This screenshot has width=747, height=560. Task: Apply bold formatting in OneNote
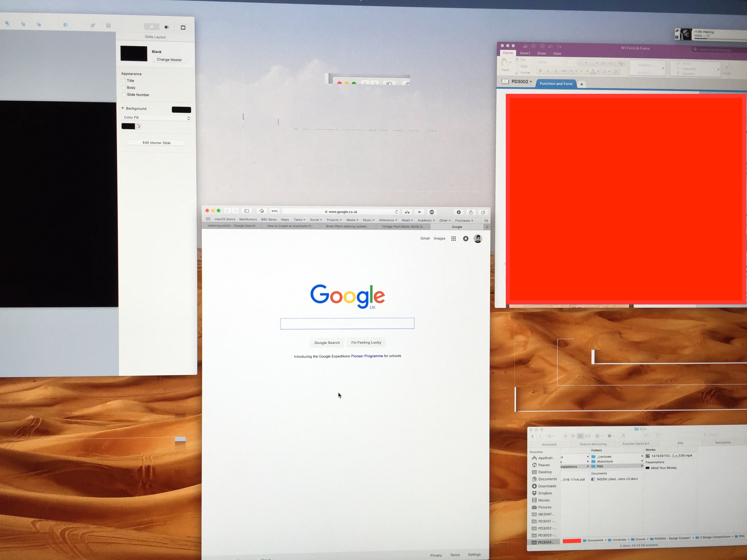tap(540, 70)
